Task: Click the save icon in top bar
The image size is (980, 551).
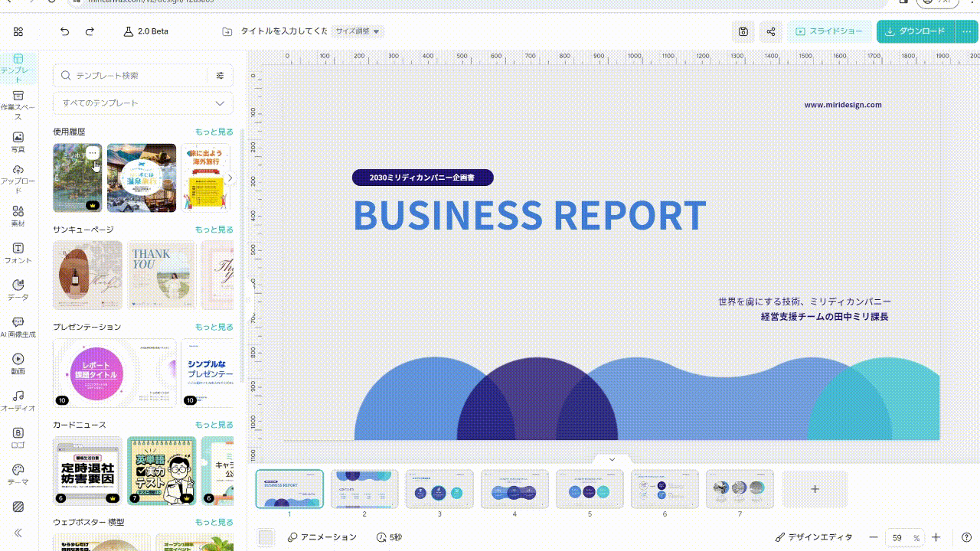Action: click(x=743, y=31)
